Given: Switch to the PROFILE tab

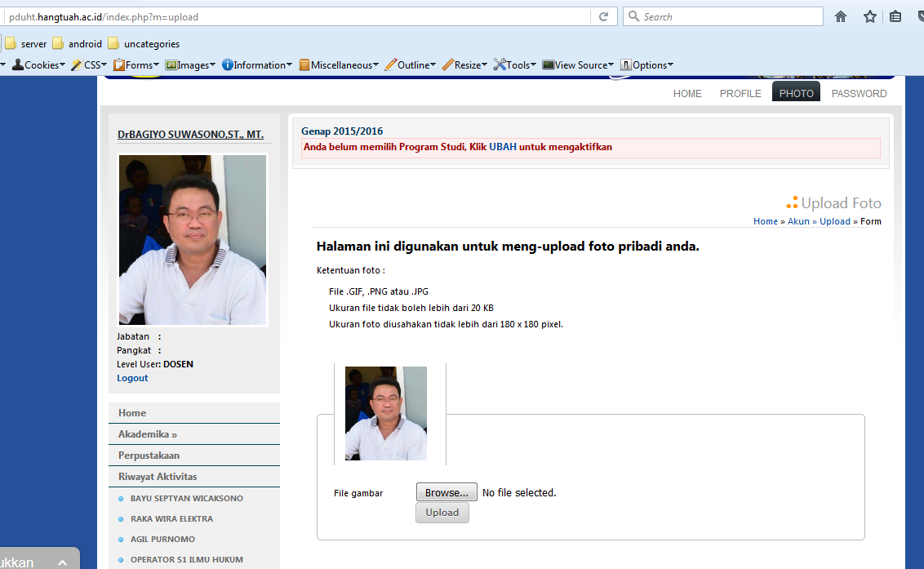Looking at the screenshot, I should click(740, 93).
